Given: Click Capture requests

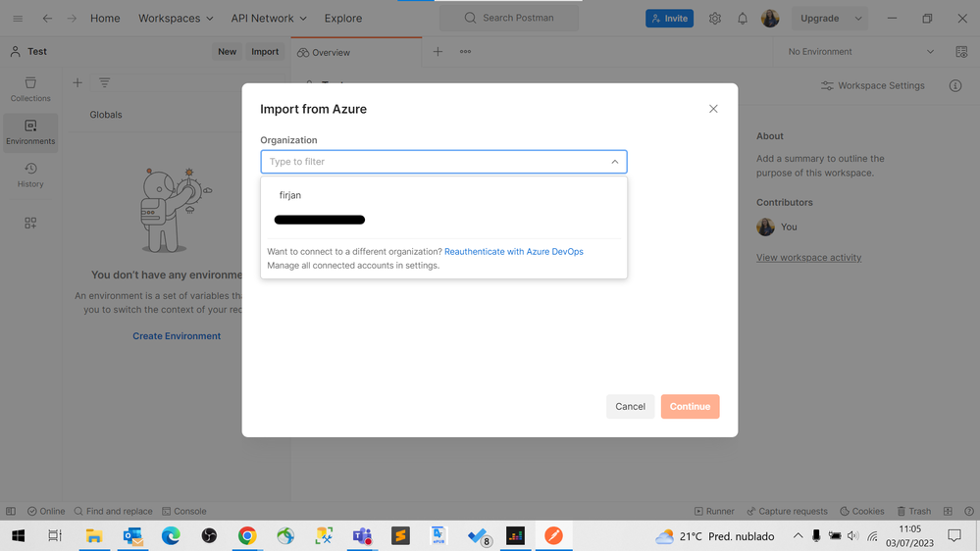Looking at the screenshot, I should [787, 511].
